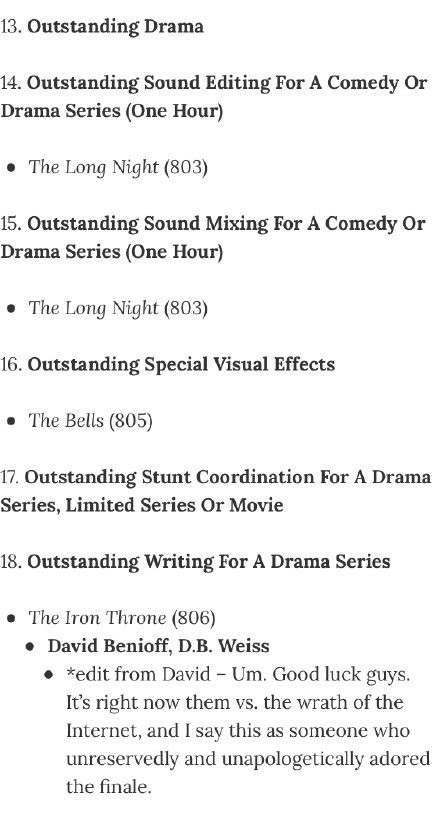
Task: Click 'Series, Limited Series Or Movie' line
Action: point(142,505)
